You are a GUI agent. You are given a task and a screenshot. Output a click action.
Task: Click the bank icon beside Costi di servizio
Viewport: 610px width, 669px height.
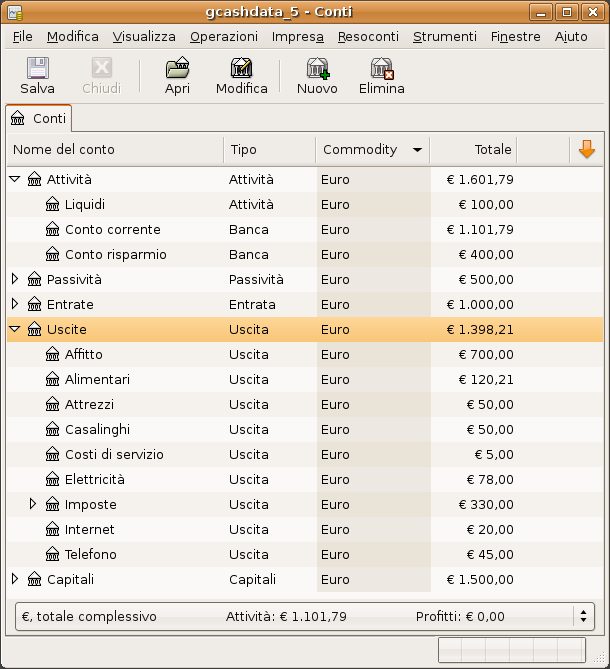(x=52, y=454)
